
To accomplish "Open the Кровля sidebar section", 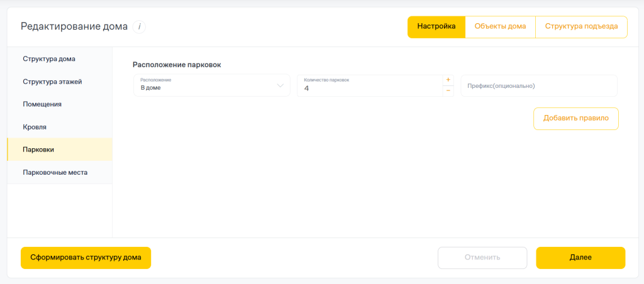I will (60, 127).
